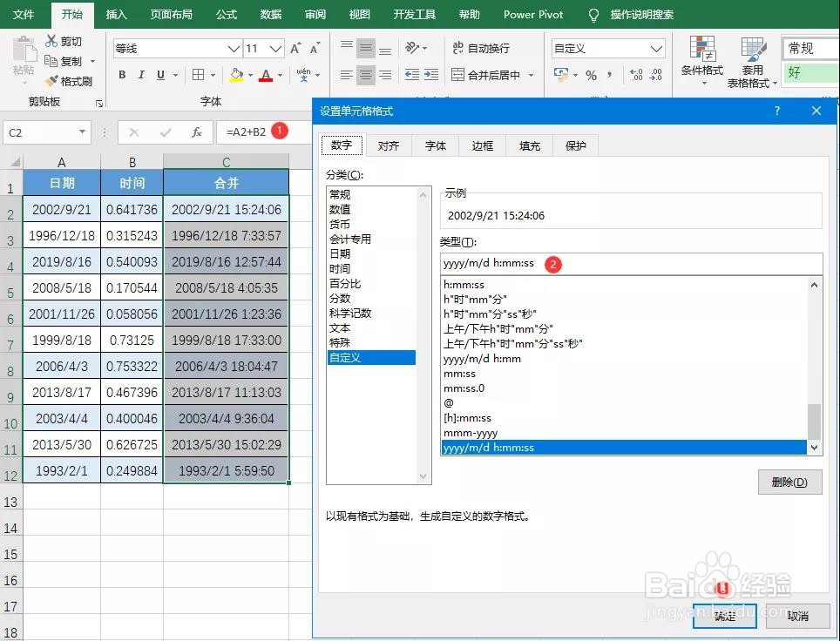Apply the red font color
840x641 pixels.
(x=266, y=74)
